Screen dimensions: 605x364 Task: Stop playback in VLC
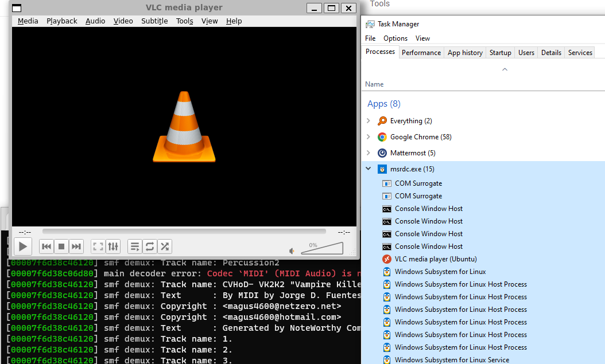point(61,246)
